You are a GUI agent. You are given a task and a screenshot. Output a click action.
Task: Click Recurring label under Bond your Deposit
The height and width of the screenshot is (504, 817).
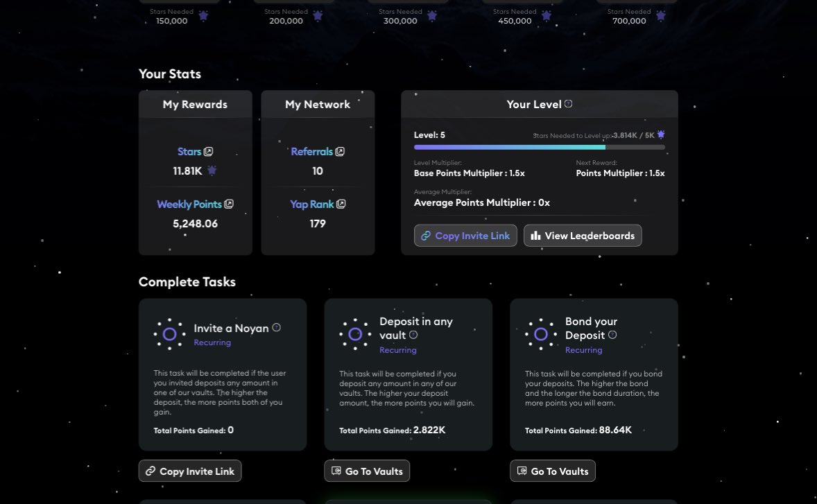pos(583,350)
